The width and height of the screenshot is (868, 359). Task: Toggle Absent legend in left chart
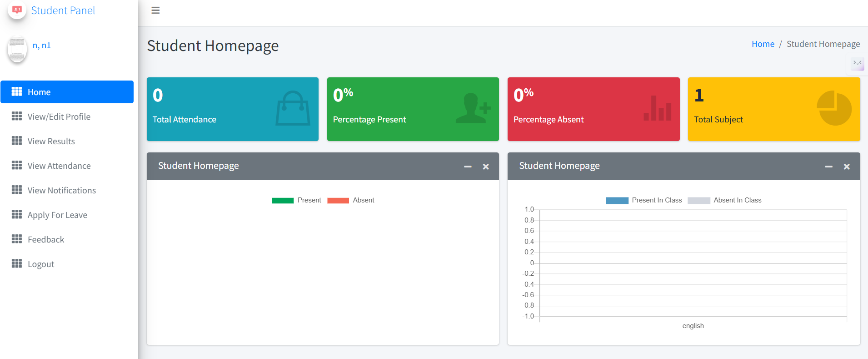[351, 200]
